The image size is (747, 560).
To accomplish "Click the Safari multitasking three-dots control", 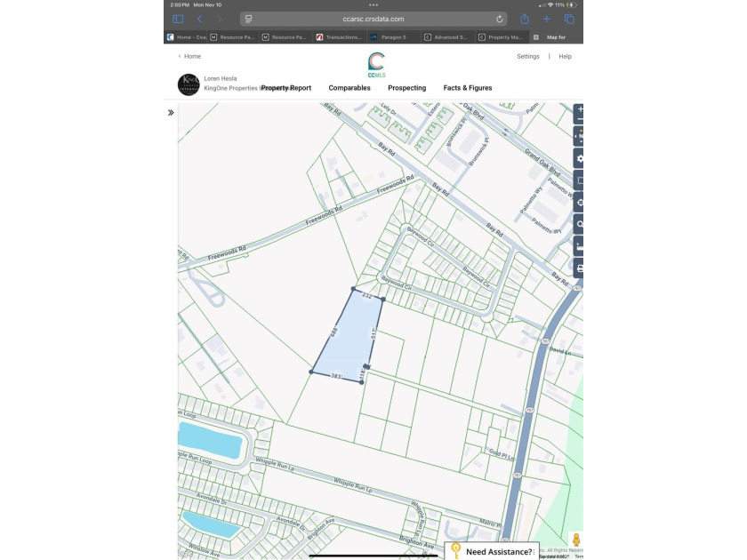I will coord(373,4).
